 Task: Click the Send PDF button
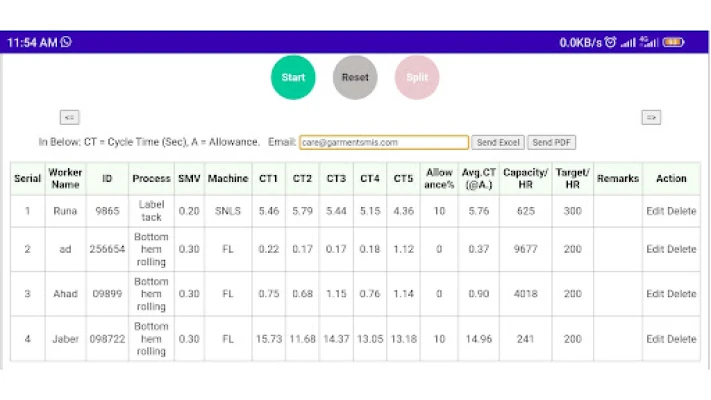point(551,143)
